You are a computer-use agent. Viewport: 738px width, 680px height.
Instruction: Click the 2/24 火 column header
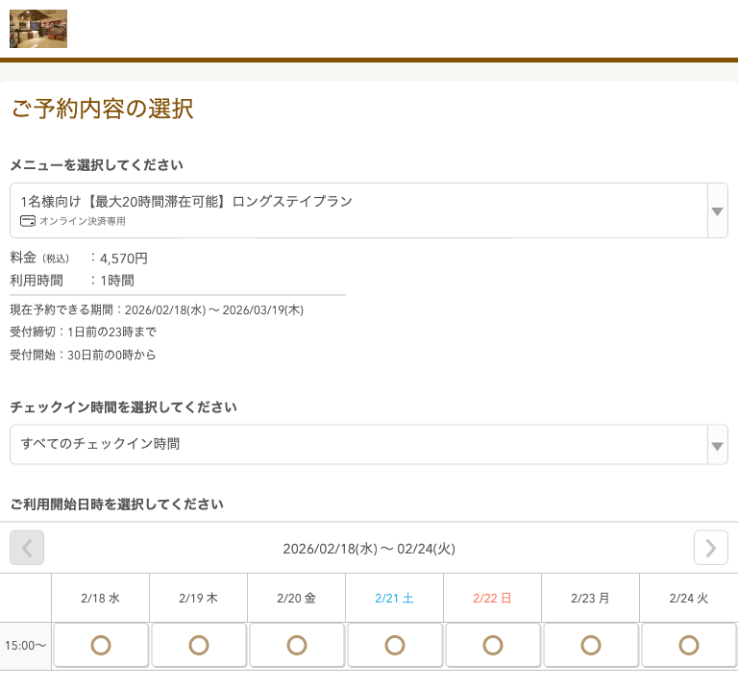(x=688, y=598)
